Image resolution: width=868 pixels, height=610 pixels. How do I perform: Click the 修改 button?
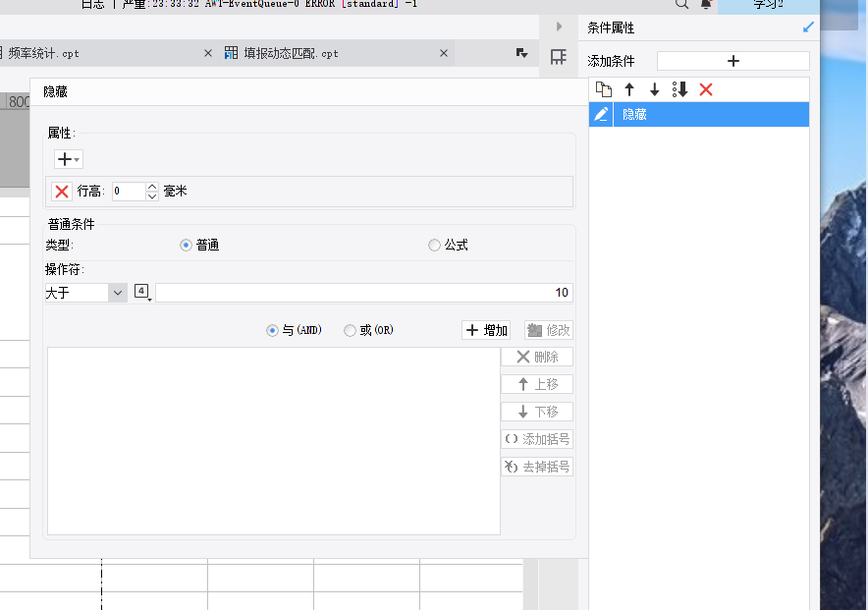(548, 330)
